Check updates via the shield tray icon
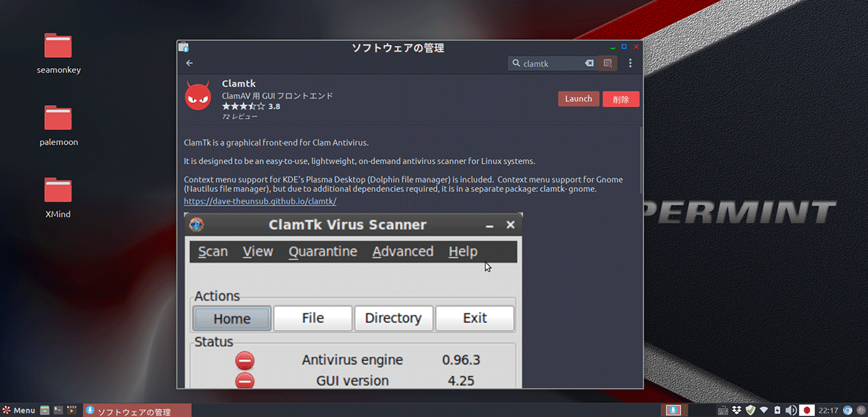The width and height of the screenshot is (868, 417). point(749,410)
